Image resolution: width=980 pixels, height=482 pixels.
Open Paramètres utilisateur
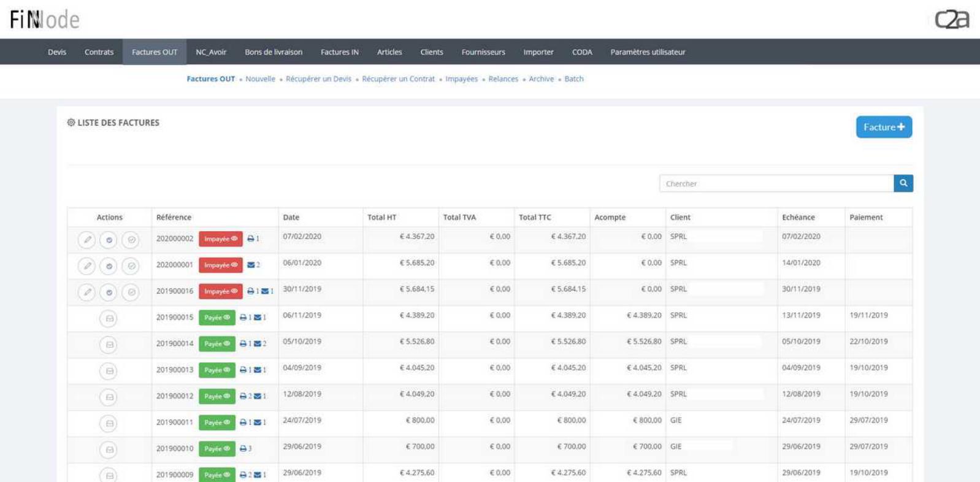click(648, 52)
